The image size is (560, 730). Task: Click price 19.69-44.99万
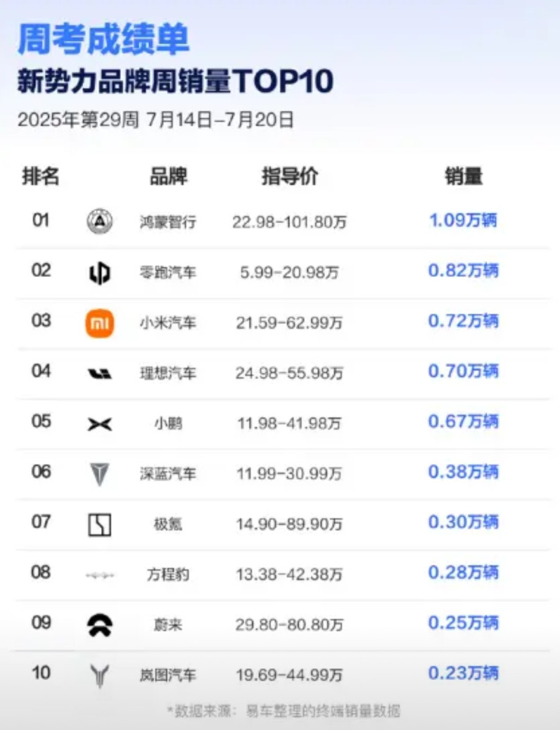[290, 675]
